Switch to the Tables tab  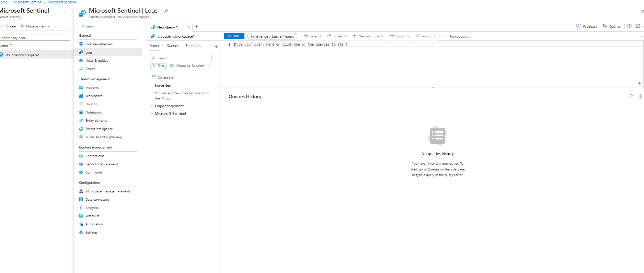tap(154, 46)
